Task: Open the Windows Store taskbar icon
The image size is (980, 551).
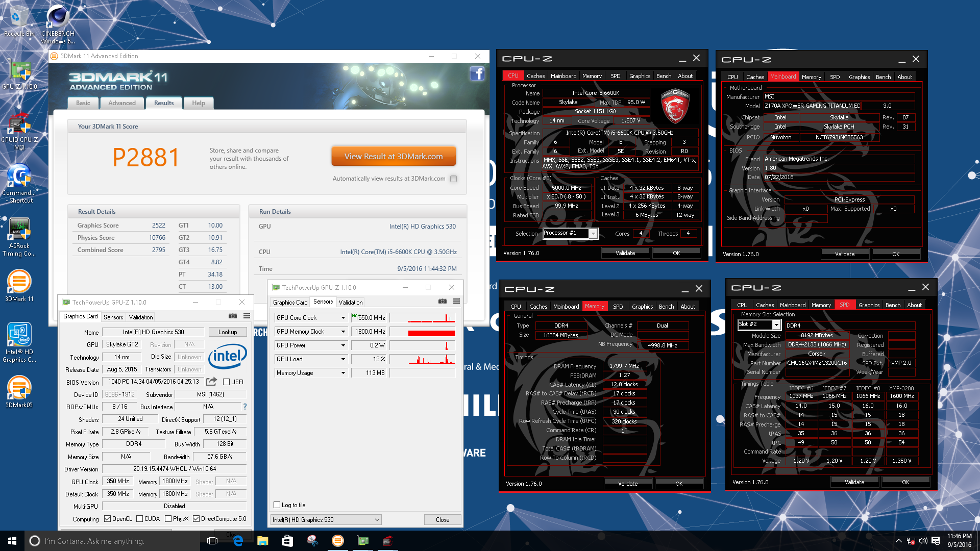Action: click(287, 541)
